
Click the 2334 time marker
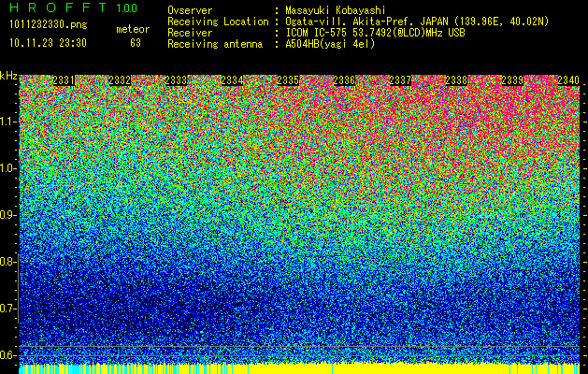click(232, 80)
